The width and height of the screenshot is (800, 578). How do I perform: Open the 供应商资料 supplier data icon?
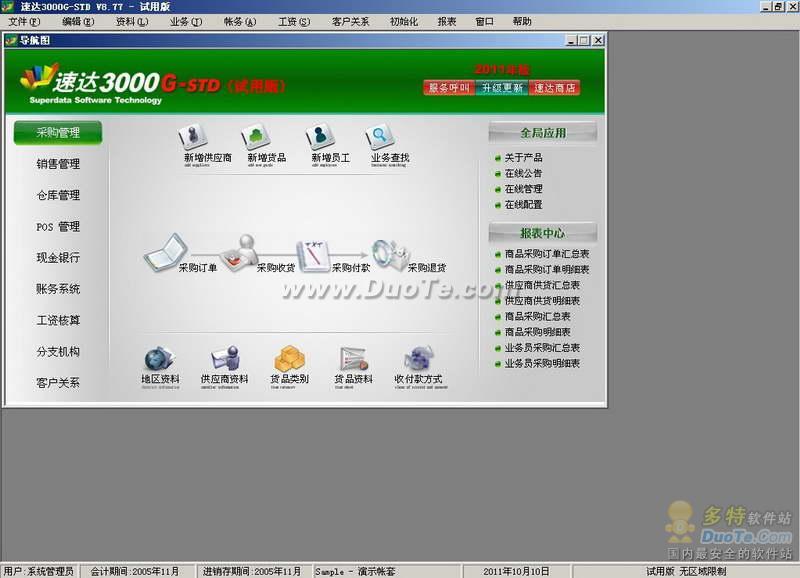point(226,359)
